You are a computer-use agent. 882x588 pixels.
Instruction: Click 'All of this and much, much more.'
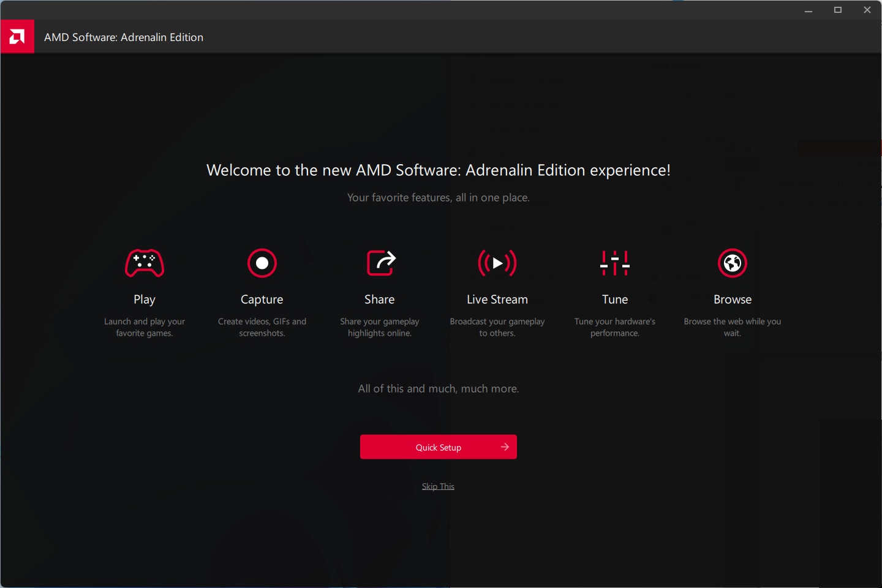point(439,389)
